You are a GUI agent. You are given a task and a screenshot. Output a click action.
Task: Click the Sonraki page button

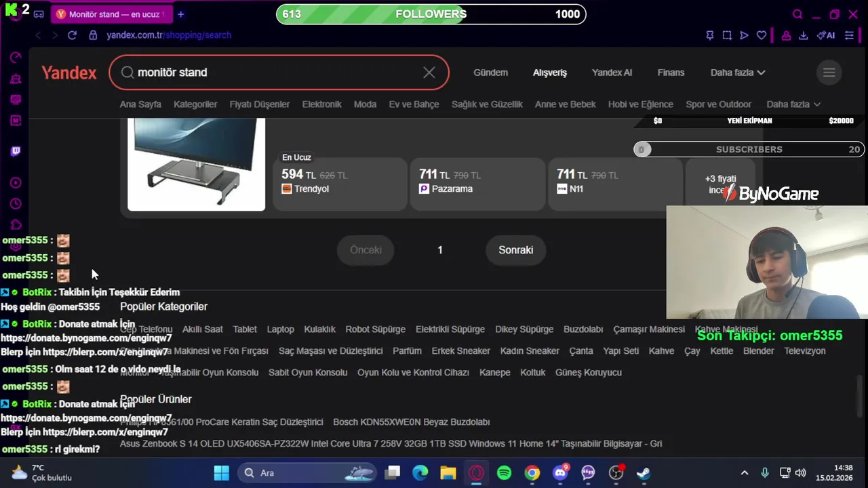pyautogui.click(x=516, y=250)
